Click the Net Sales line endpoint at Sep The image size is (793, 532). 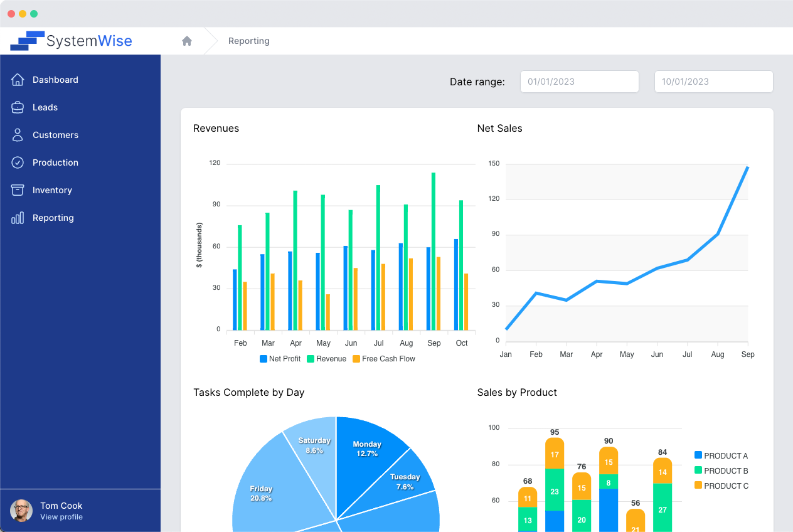pos(747,167)
